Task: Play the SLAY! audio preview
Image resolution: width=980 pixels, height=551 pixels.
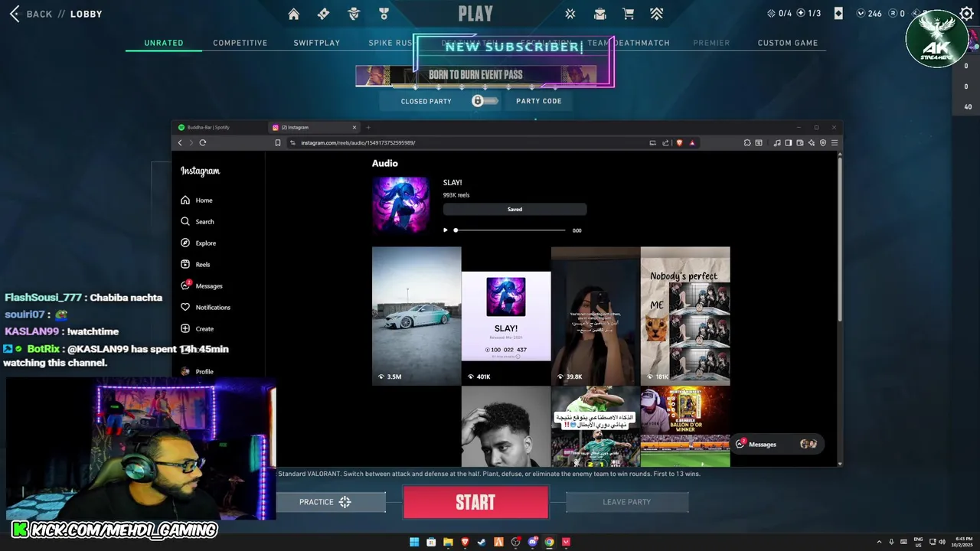Action: pyautogui.click(x=446, y=230)
